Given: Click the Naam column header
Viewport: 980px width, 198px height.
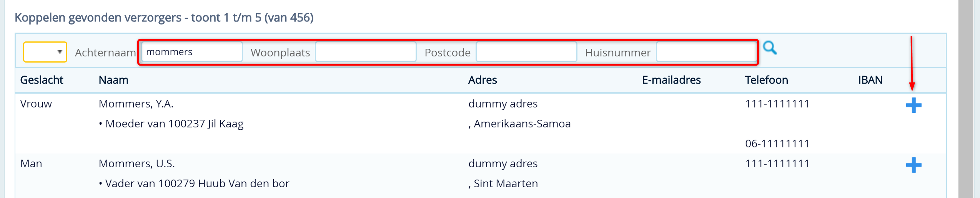Looking at the screenshot, I should pyautogui.click(x=113, y=80).
